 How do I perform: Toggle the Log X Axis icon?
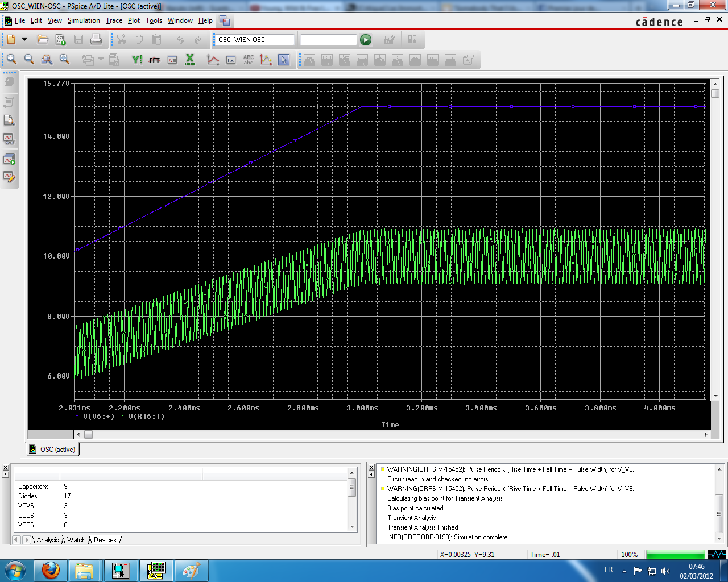pyautogui.click(x=190, y=60)
